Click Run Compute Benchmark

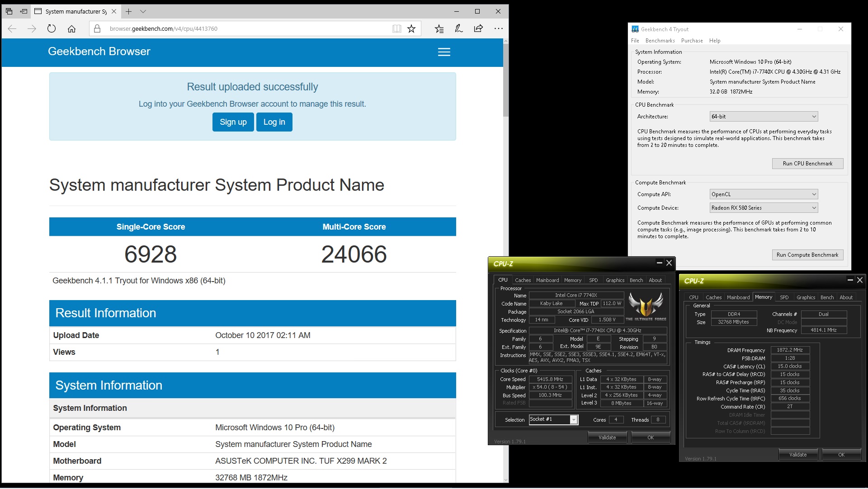[x=807, y=255]
